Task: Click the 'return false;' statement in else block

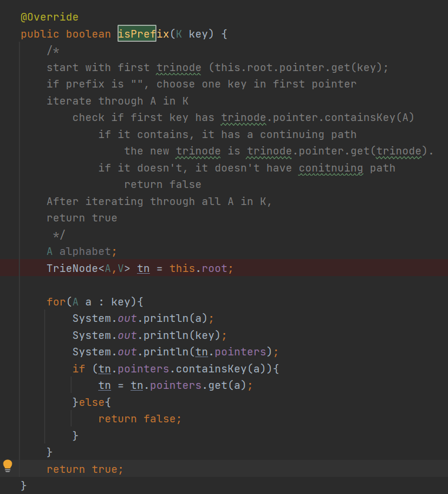Action: (140, 419)
